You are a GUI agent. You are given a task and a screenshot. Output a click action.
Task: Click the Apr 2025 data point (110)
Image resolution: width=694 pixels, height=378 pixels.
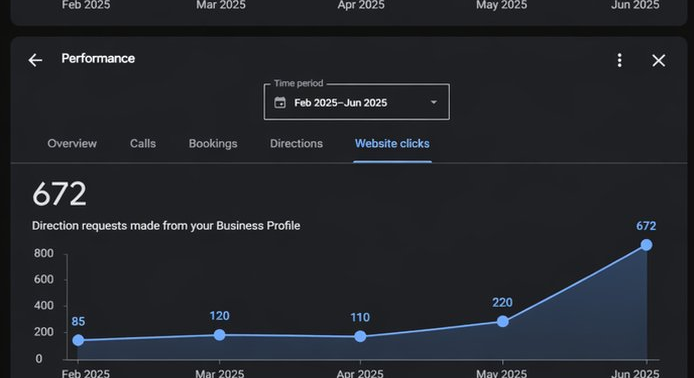point(360,336)
